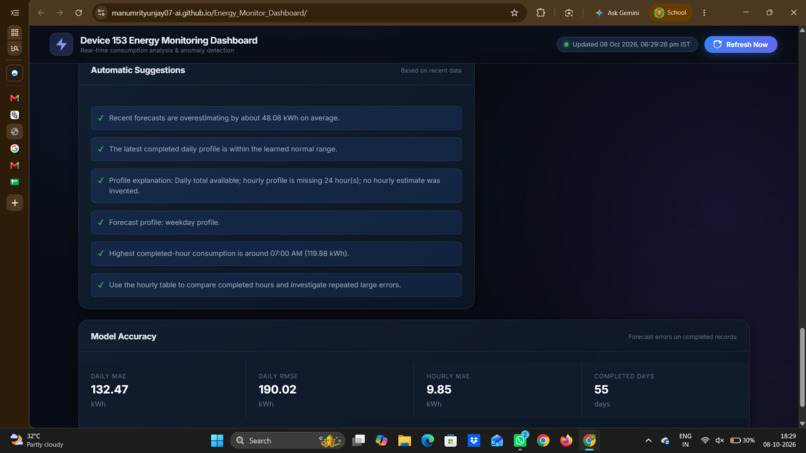Switch to the globe icon tab in sidebar
The width and height of the screenshot is (806, 453).
14,132
